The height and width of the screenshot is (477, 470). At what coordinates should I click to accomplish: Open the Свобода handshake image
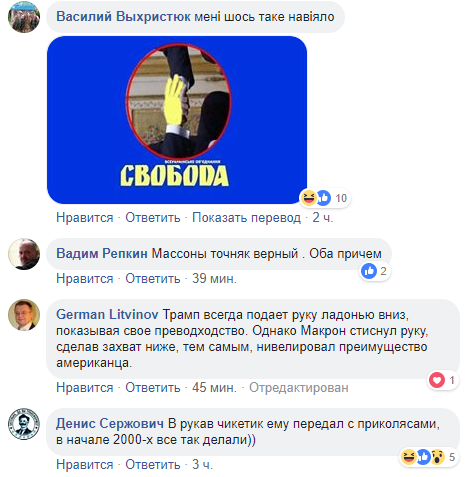tap(177, 120)
